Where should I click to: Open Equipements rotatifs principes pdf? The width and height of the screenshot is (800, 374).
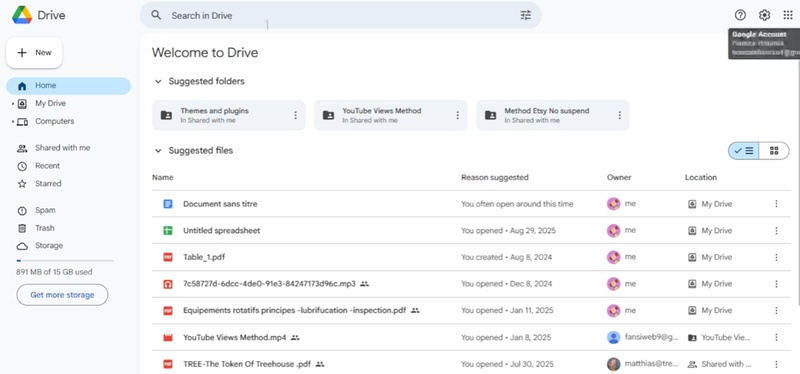tap(294, 310)
